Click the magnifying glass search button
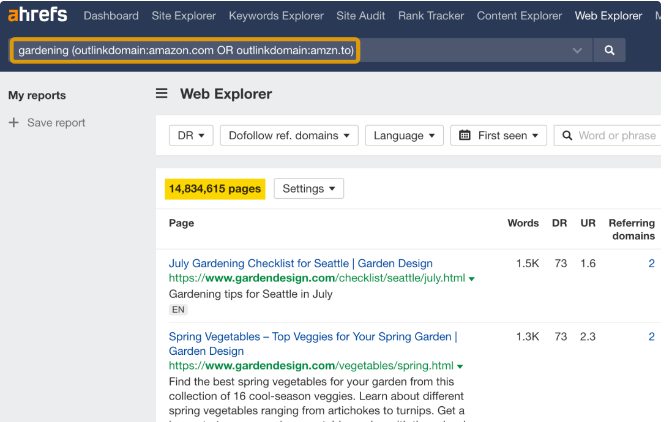668x422 pixels. pyautogui.click(x=610, y=50)
